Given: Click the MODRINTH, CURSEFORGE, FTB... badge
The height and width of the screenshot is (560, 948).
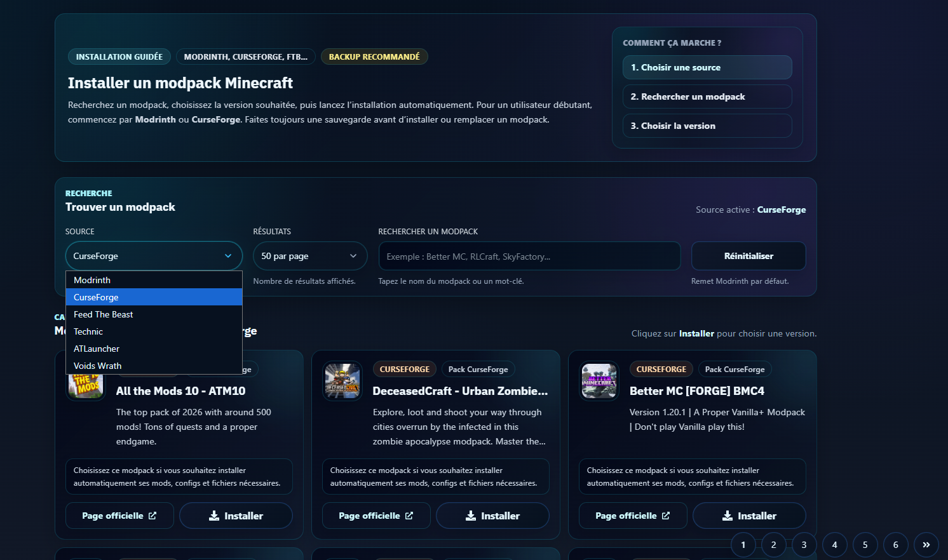Looking at the screenshot, I should point(245,57).
